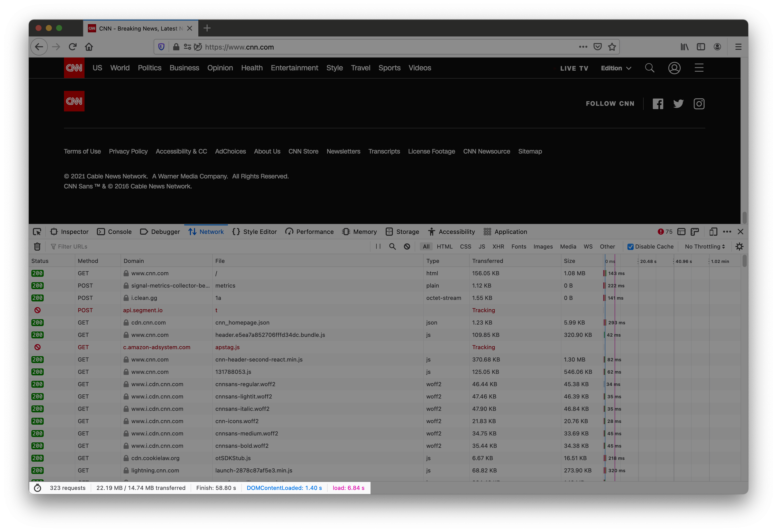Click Politics in CNN navigation
This screenshot has width=777, height=532.
coord(150,68)
